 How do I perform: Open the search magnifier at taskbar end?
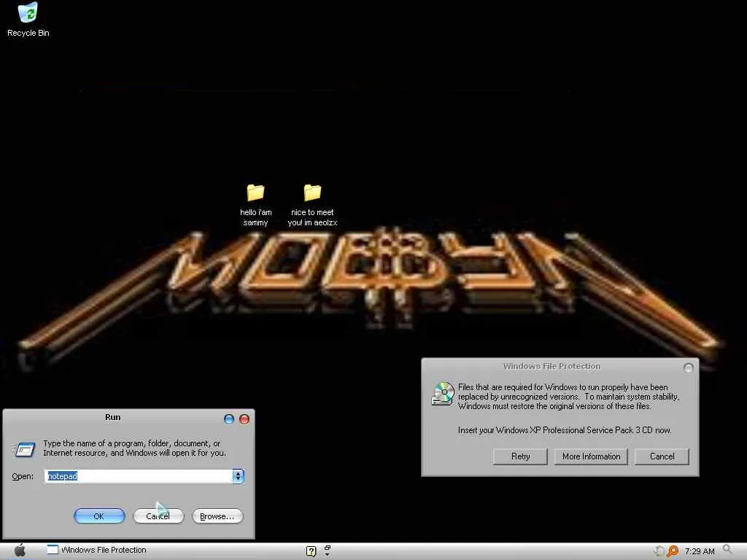(727, 550)
